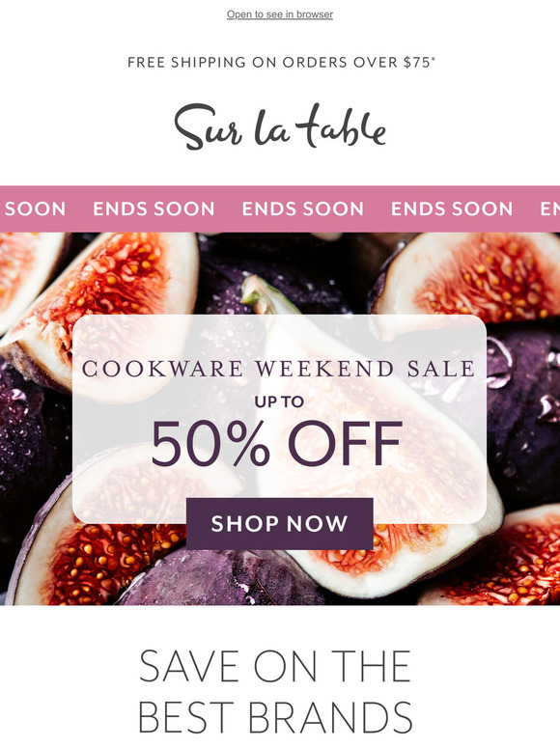Click the Sur la Table logo
560x747 pixels.
tap(280, 126)
